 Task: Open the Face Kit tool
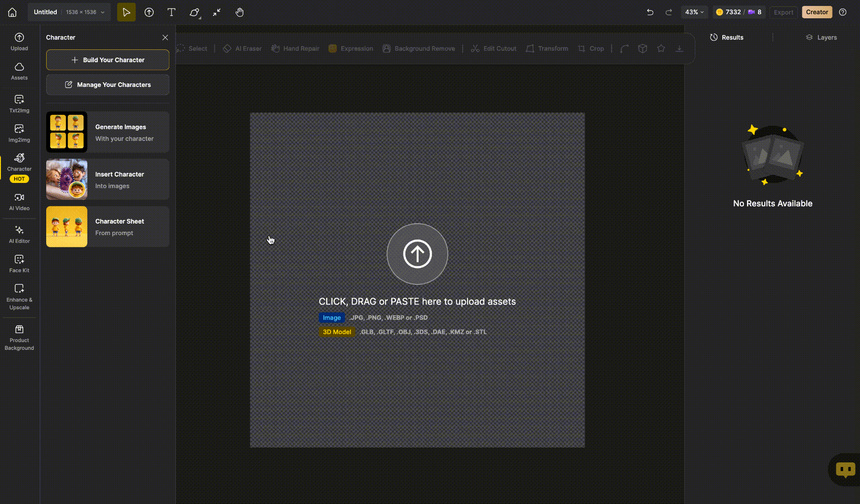(x=19, y=263)
